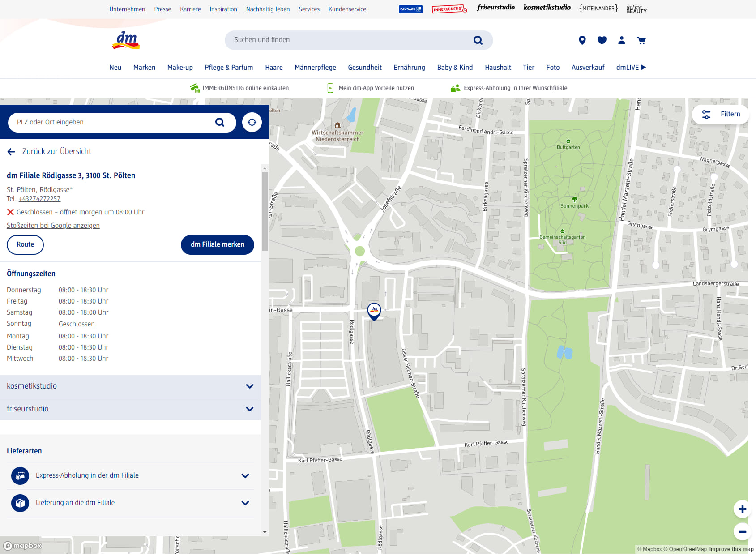Click the active BEAUTY logo

[636, 9]
